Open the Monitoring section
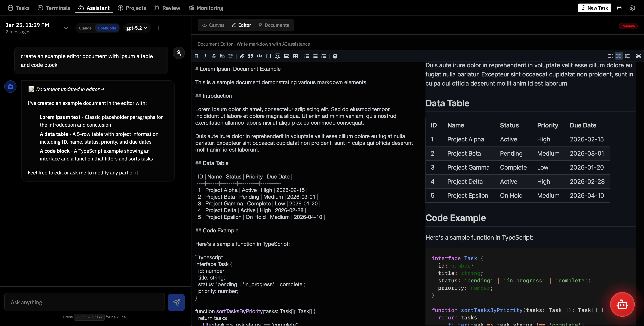The width and height of the screenshot is (644, 326). click(206, 8)
